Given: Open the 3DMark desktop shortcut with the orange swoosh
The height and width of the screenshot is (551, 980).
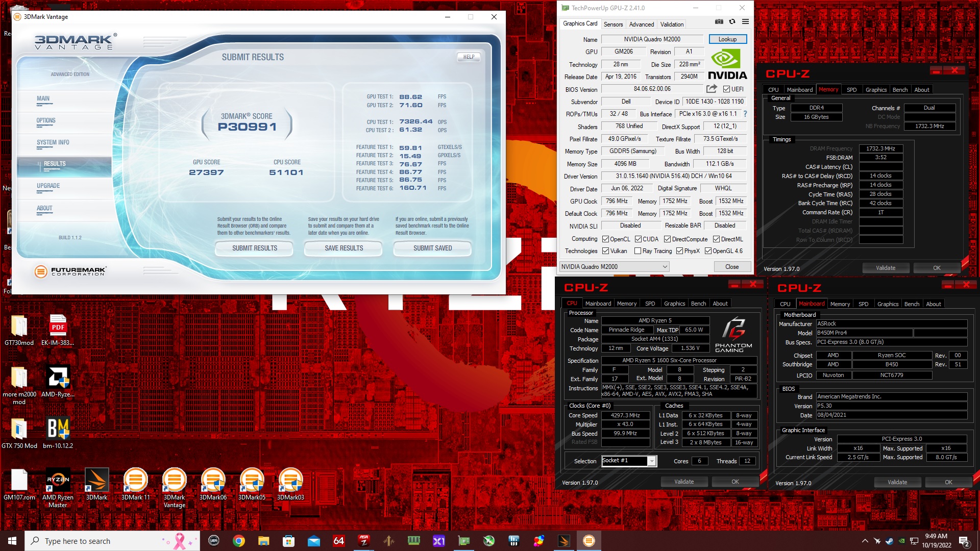Looking at the screenshot, I should (96, 485).
